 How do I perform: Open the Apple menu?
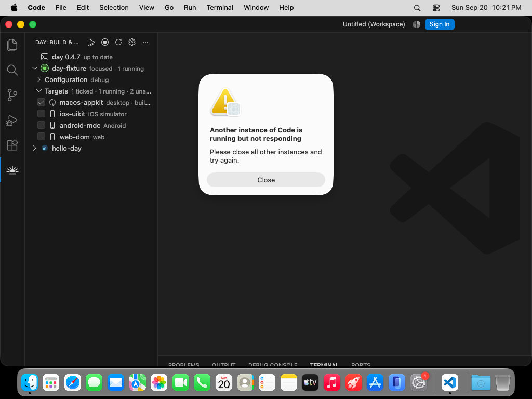[14, 8]
